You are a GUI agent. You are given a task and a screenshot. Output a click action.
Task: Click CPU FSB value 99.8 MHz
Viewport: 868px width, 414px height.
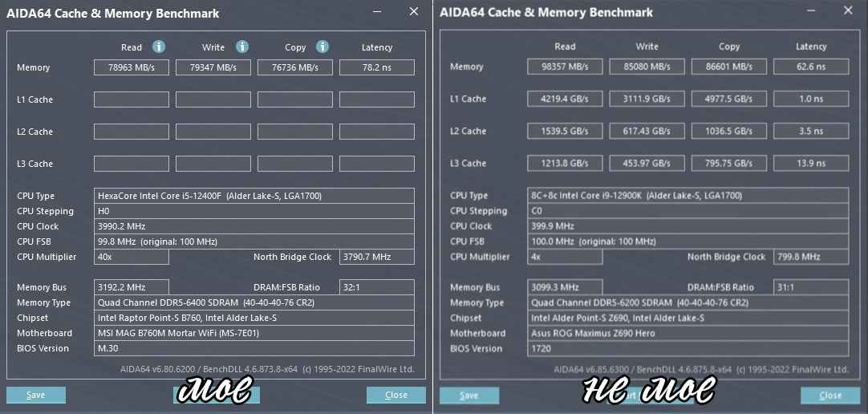click(254, 241)
